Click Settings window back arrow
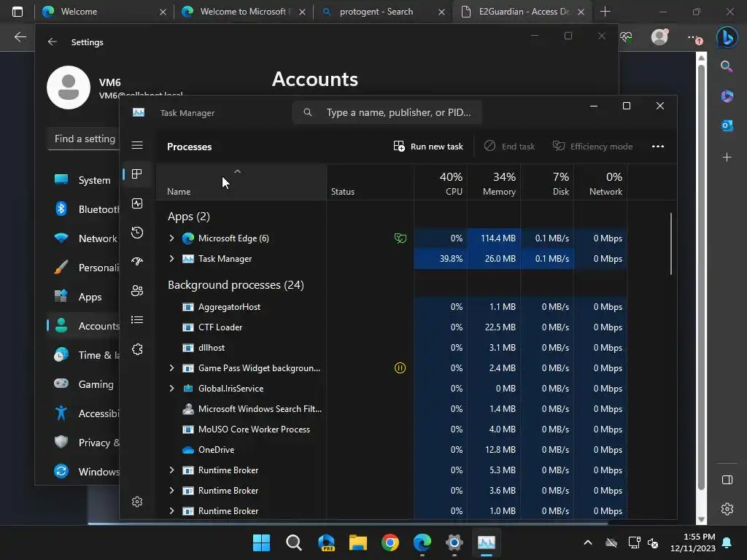Screen dimensions: 747x560 tap(52, 42)
